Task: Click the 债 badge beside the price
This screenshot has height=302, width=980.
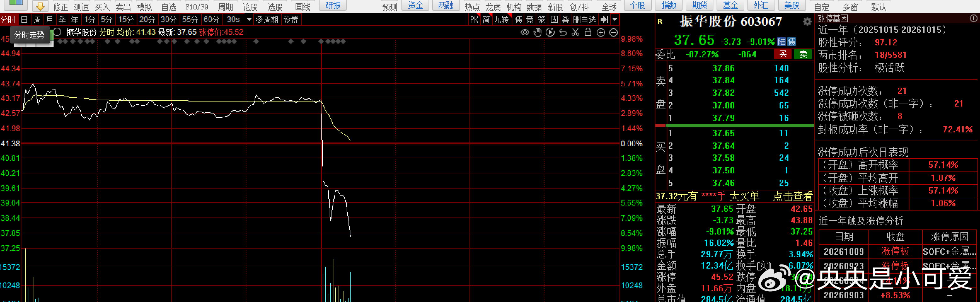Action: [791, 42]
